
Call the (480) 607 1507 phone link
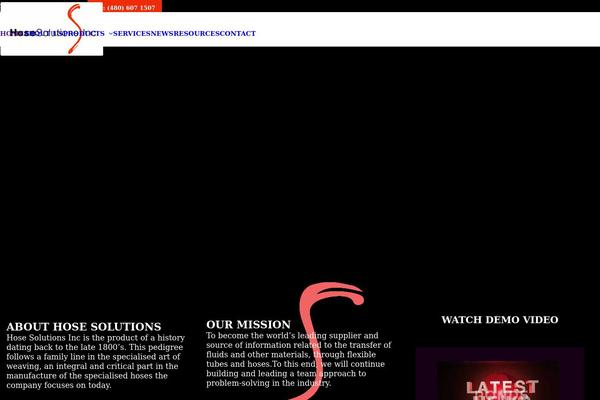131,8
